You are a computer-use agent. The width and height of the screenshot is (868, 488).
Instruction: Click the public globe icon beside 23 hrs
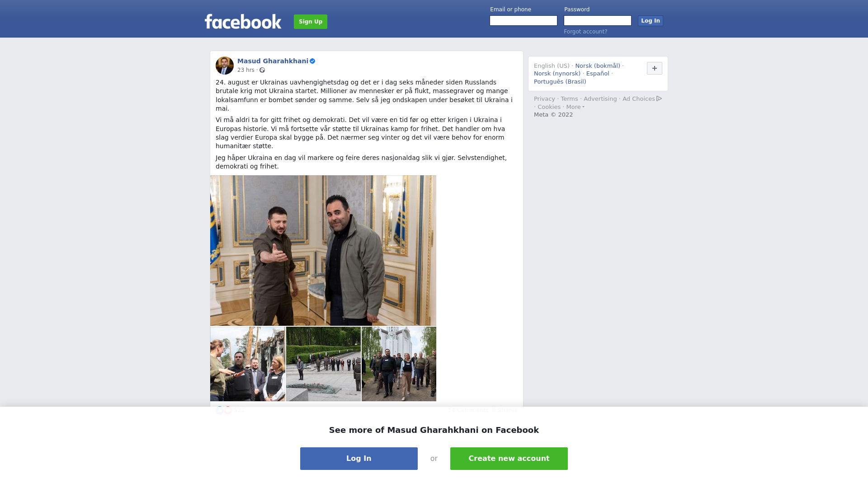click(262, 70)
